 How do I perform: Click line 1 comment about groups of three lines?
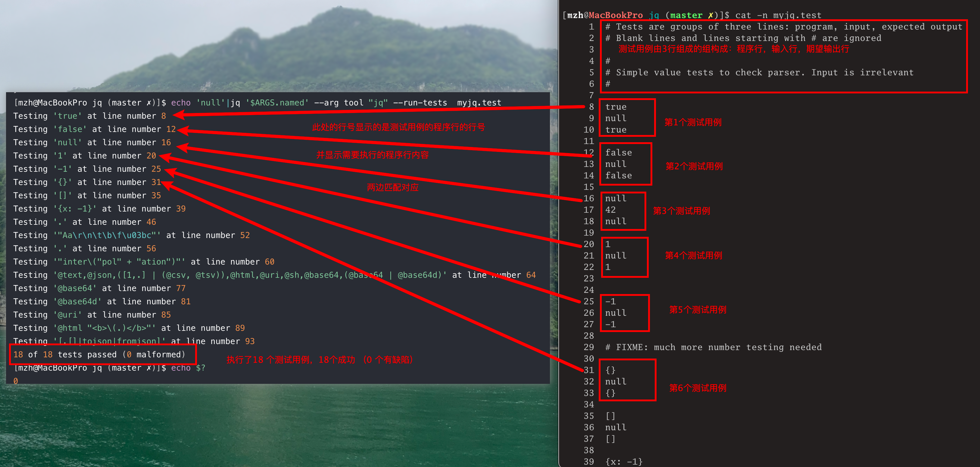(784, 27)
